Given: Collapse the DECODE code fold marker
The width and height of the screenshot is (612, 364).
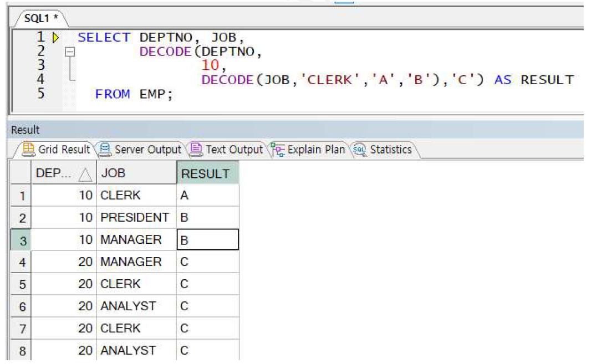Looking at the screenshot, I should pyautogui.click(x=70, y=51).
